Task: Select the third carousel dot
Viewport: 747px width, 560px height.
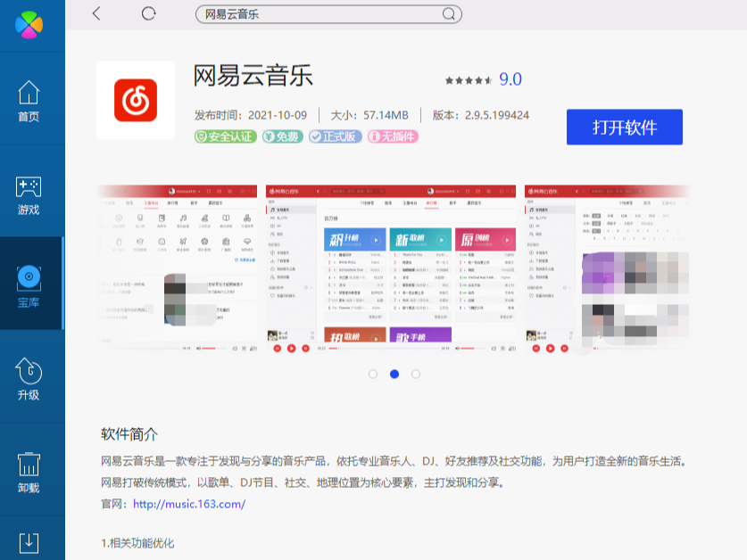Action: tap(416, 375)
